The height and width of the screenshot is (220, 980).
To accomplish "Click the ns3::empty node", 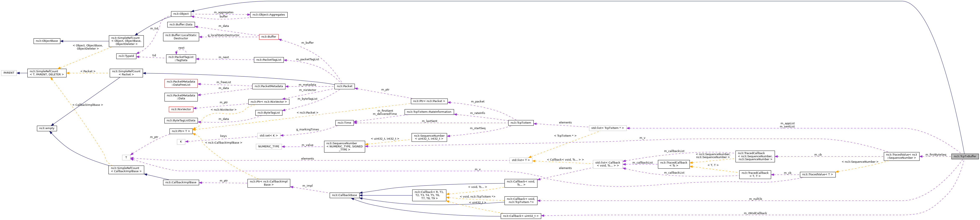I will [47, 128].
